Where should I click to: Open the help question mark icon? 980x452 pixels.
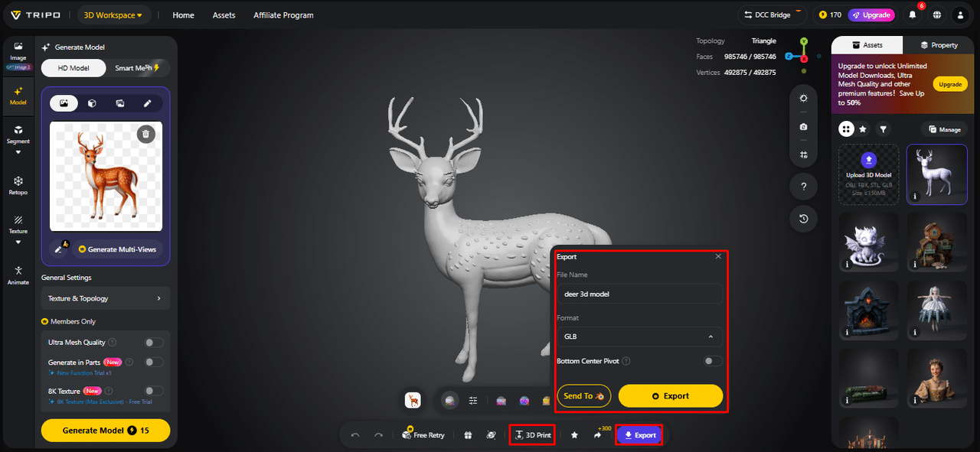click(x=803, y=187)
